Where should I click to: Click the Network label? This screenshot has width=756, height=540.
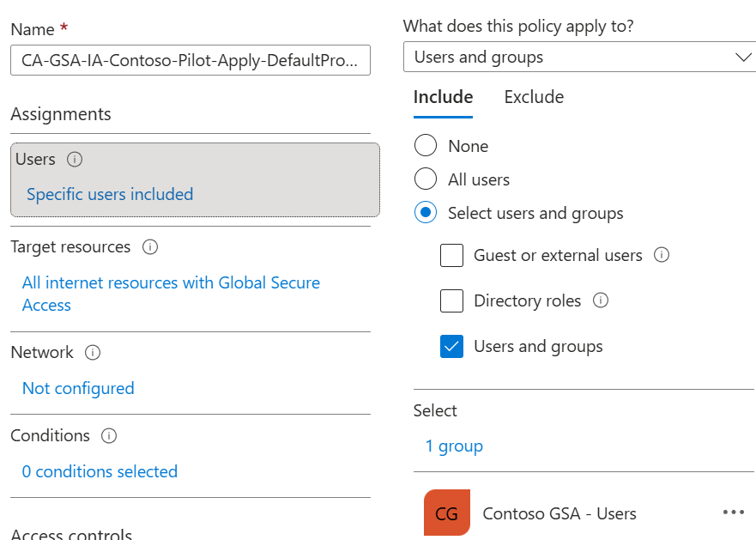42,353
